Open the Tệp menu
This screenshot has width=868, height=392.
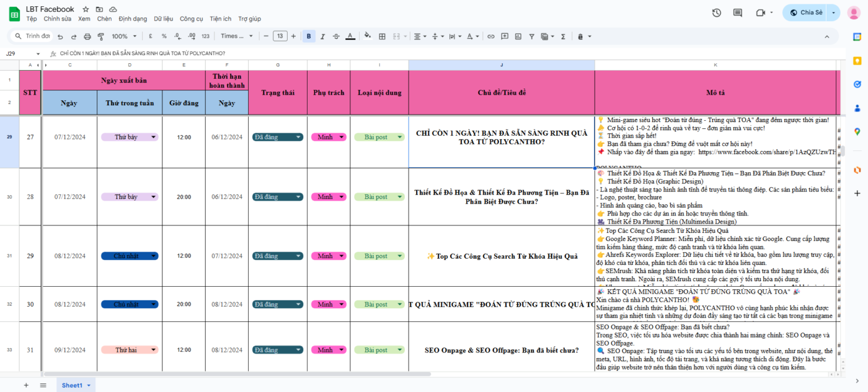coord(32,19)
